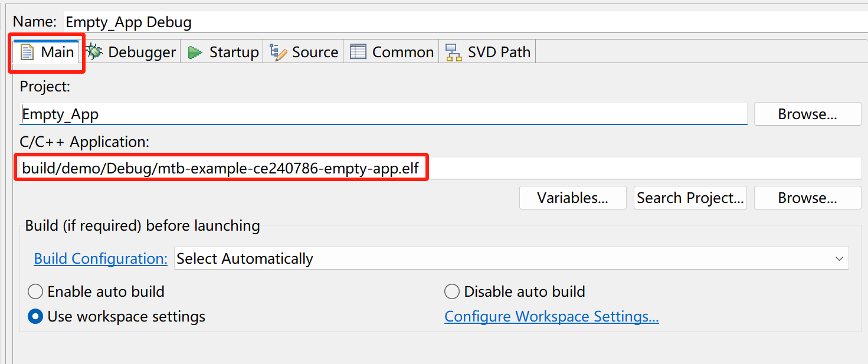Click the Common tab table icon
This screenshot has height=364, width=868.
point(358,53)
